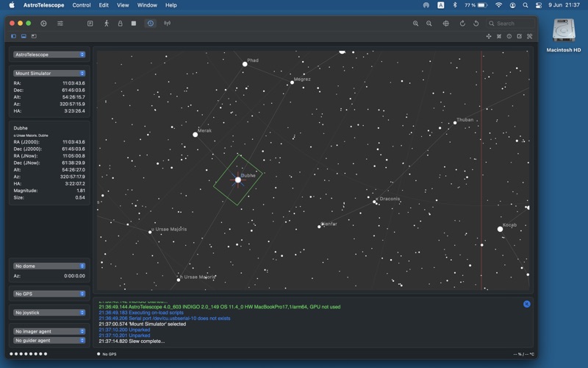Open the sliders settings icon in toolbar

click(60, 24)
